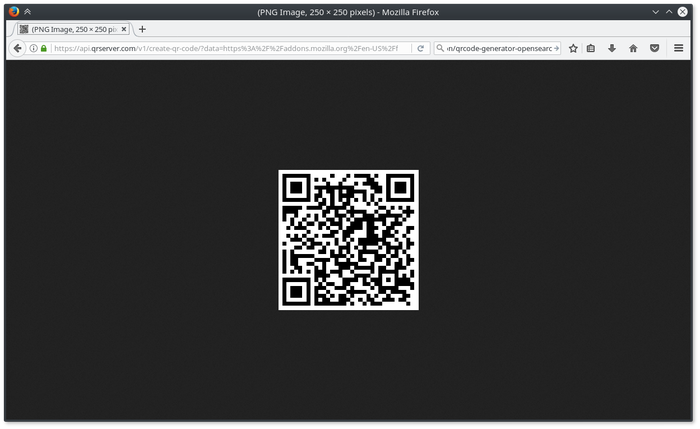Submit search with the arrow button
The image size is (700, 429).
point(556,48)
